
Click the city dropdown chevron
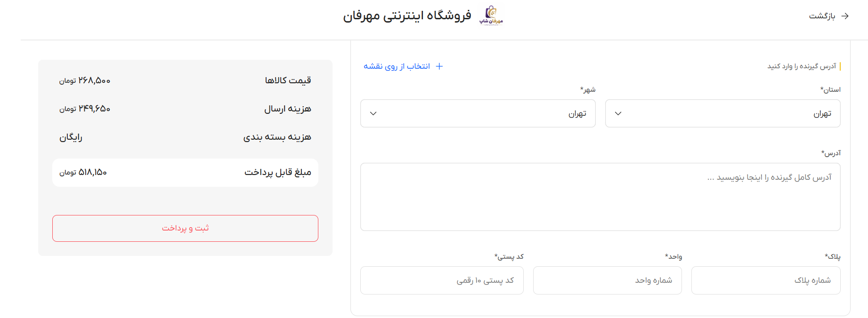(373, 113)
